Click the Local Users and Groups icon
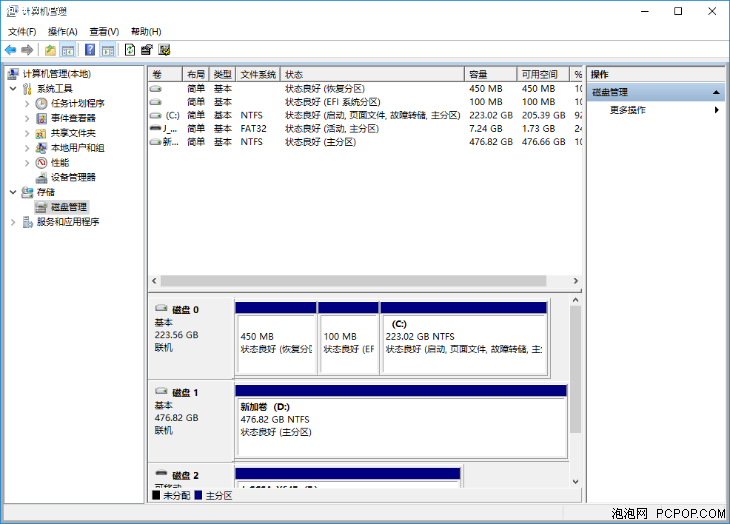730x524 pixels. pyautogui.click(x=41, y=148)
